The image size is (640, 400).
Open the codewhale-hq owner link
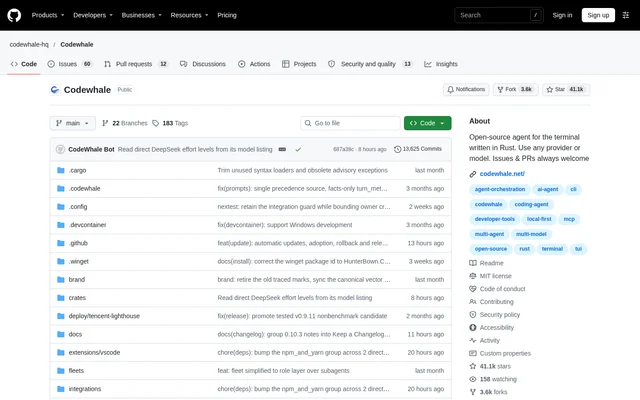[29, 44]
